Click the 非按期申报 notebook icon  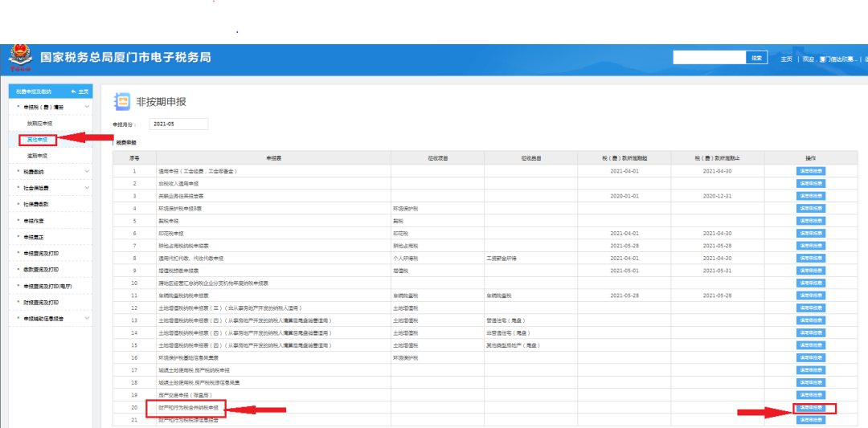(122, 102)
